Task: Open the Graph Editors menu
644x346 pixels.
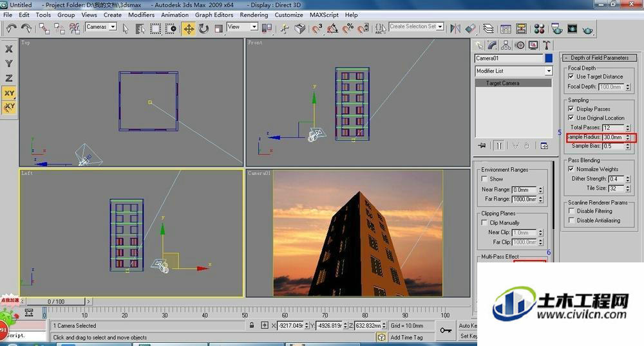Action: click(x=214, y=15)
